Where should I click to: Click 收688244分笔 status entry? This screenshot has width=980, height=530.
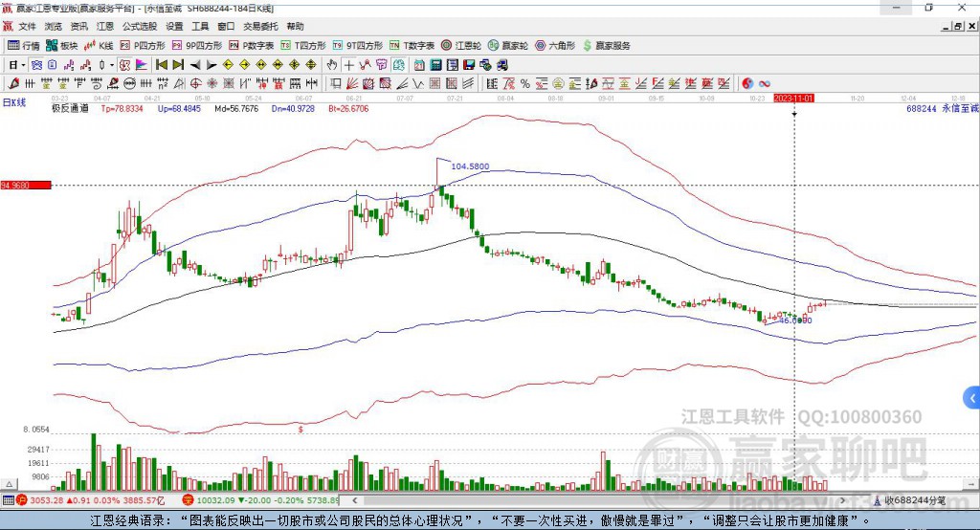click(909, 500)
